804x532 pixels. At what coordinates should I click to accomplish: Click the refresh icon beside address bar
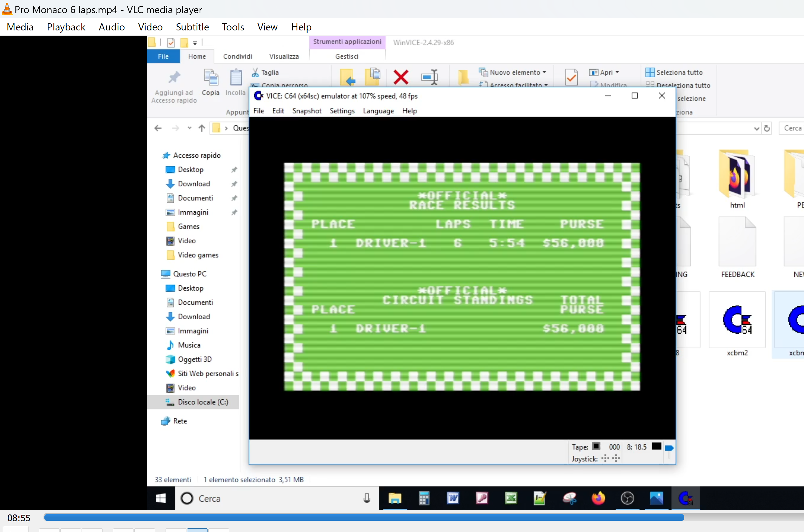pyautogui.click(x=767, y=128)
